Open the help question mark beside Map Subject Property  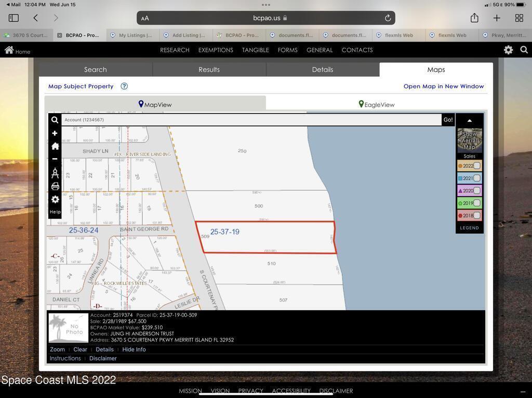(124, 86)
